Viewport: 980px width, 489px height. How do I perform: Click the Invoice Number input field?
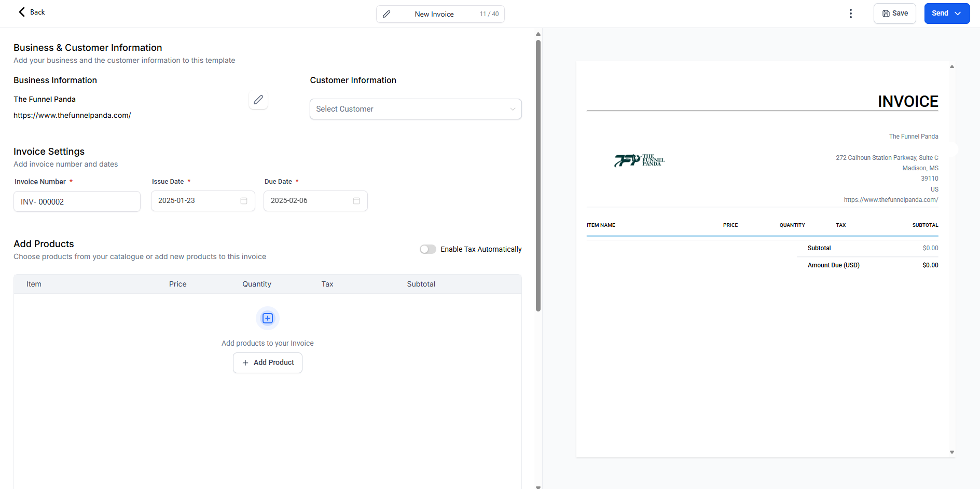coord(77,201)
